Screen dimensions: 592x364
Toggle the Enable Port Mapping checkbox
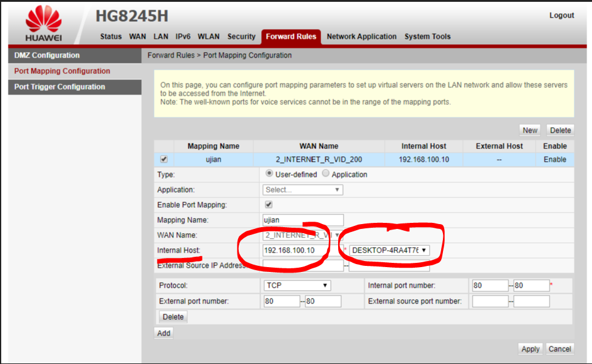coord(269,205)
